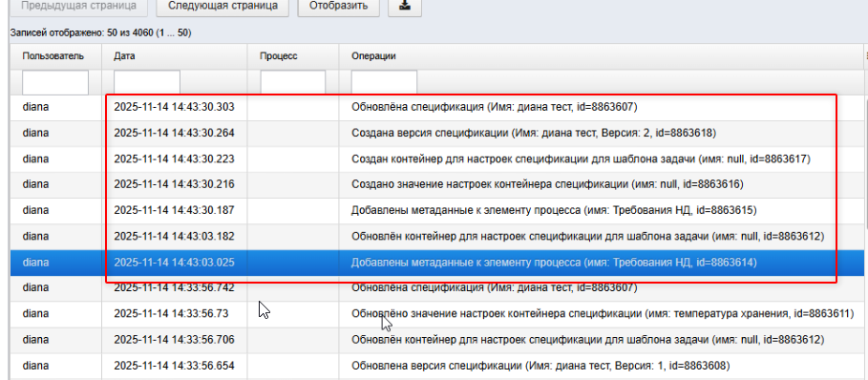Sort by Операции column header
868x380 pixels.
(x=373, y=56)
